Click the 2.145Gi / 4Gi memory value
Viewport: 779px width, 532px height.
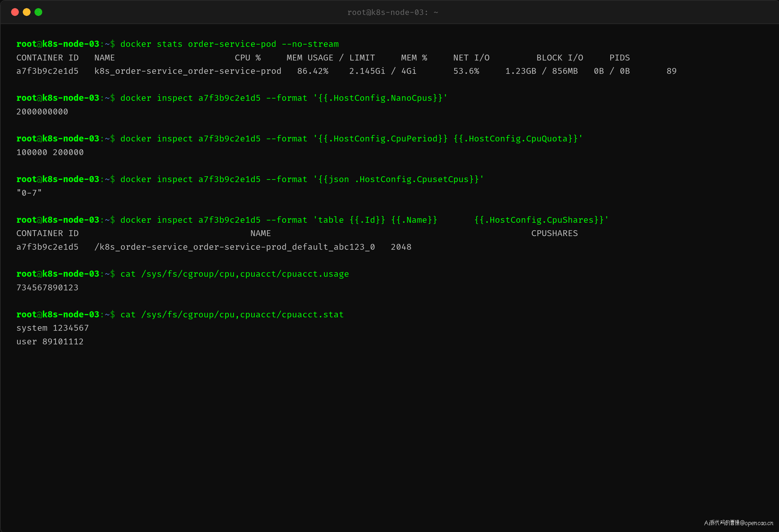(x=382, y=71)
